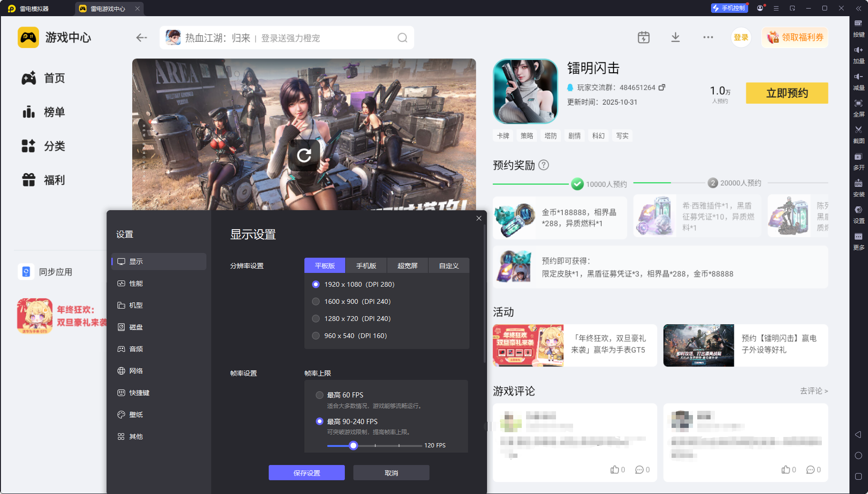
Task: Open the 快捷键 settings section
Action: (159, 393)
